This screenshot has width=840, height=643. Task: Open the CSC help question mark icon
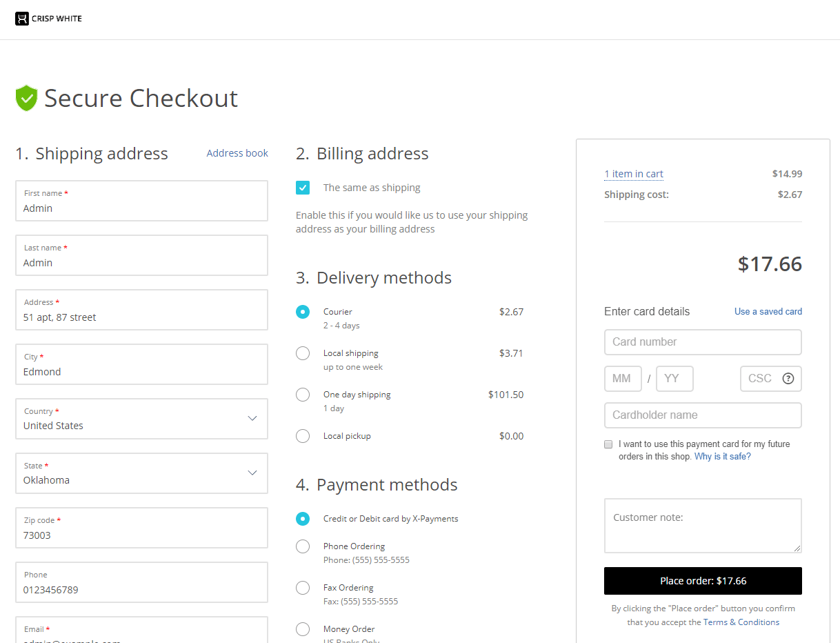click(788, 378)
